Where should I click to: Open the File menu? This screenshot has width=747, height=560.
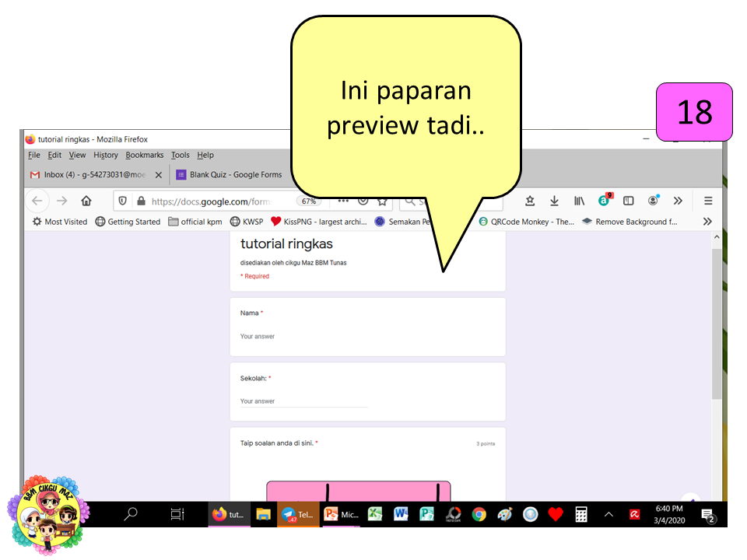[x=33, y=155]
